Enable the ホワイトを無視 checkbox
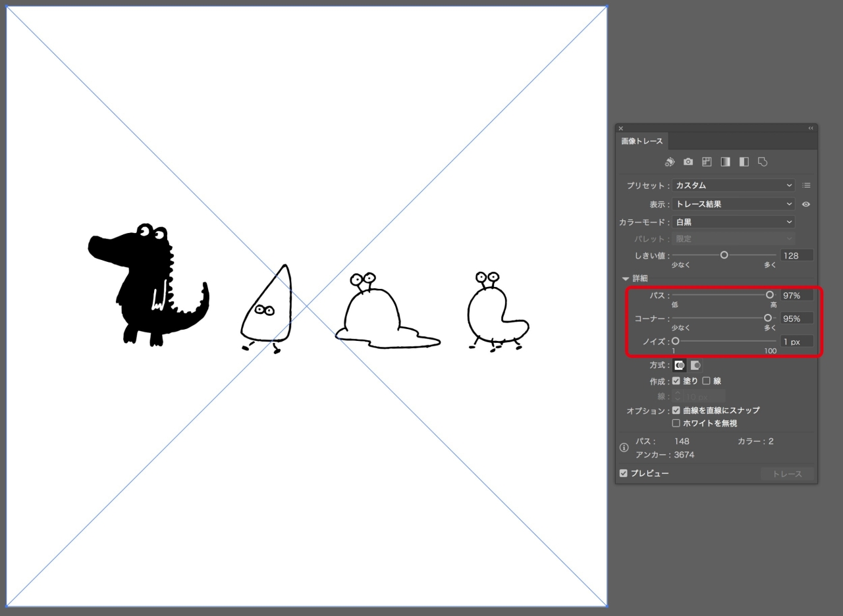The image size is (843, 616). (676, 423)
